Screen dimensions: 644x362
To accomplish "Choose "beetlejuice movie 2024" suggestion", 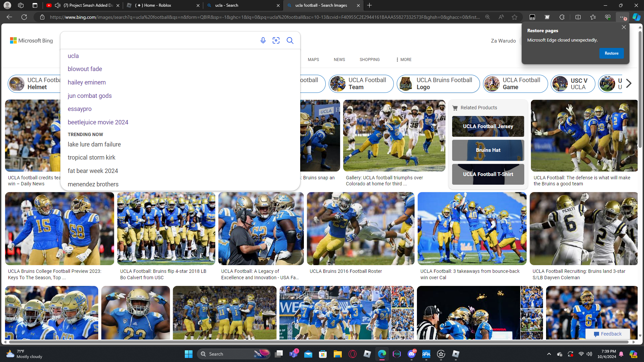I will [180, 122].
